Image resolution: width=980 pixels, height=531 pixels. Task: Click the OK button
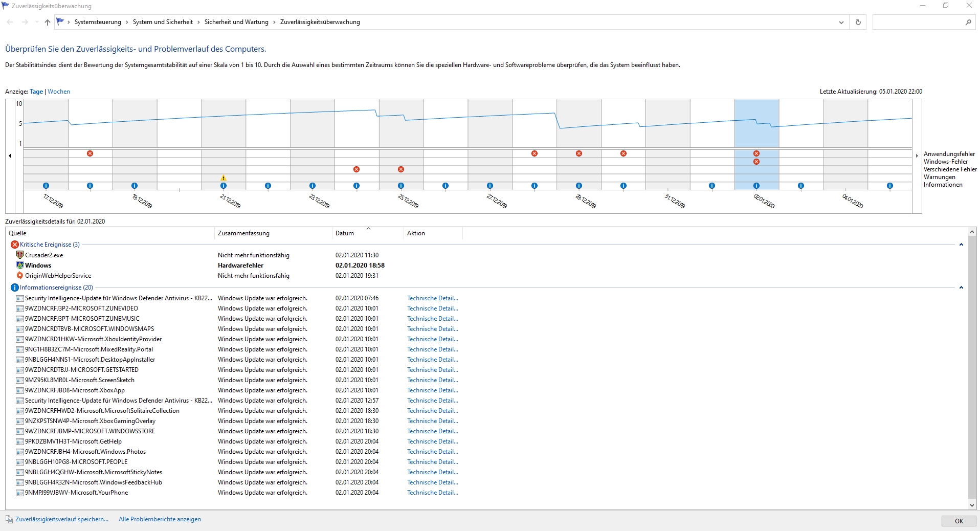959,521
